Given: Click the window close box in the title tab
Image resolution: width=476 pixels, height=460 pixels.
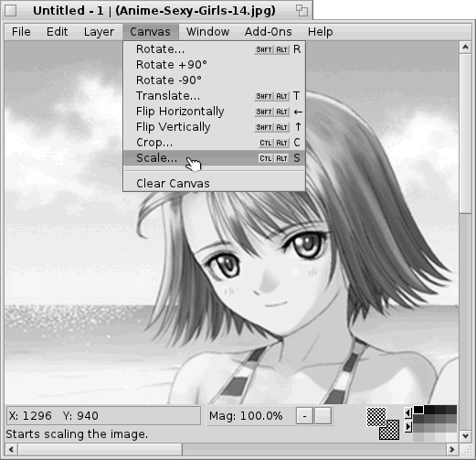Looking at the screenshot, I should coord(11,11).
